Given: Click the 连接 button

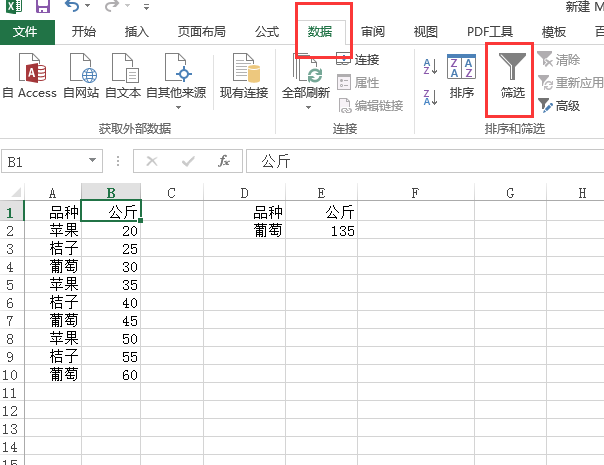Looking at the screenshot, I should pos(358,59).
